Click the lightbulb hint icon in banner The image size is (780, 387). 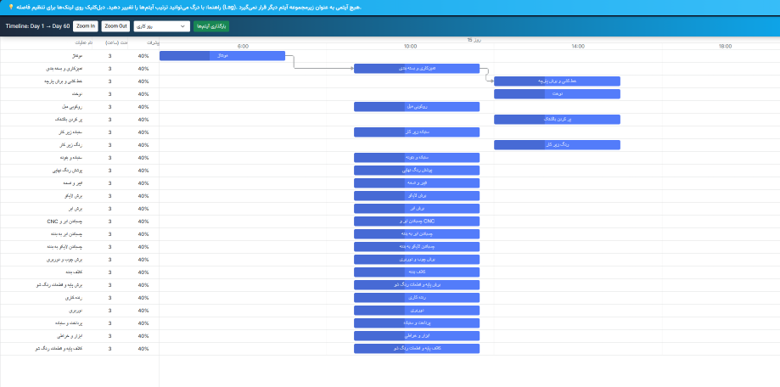point(11,7)
